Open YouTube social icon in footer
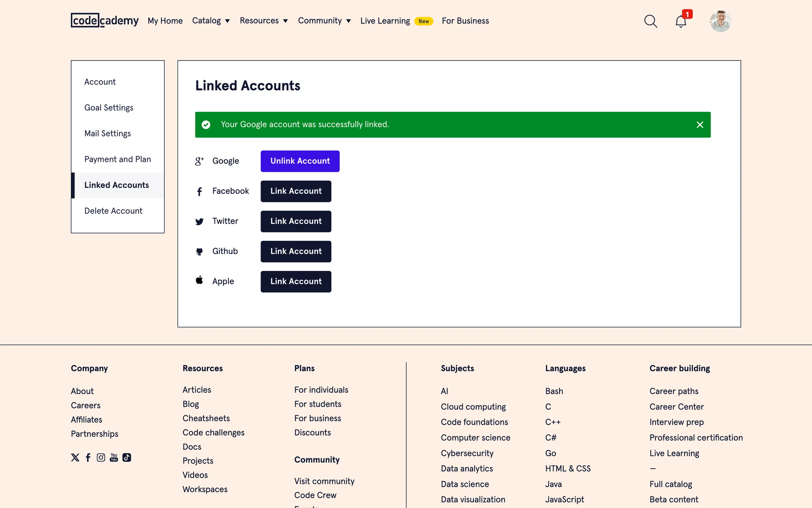The width and height of the screenshot is (812, 508). (114, 458)
